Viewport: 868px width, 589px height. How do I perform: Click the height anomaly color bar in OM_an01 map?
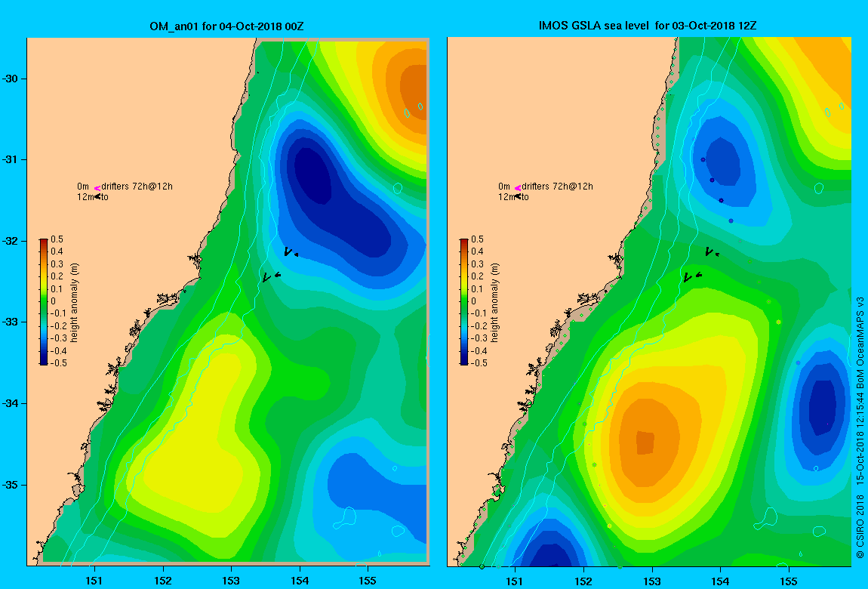coord(44,302)
